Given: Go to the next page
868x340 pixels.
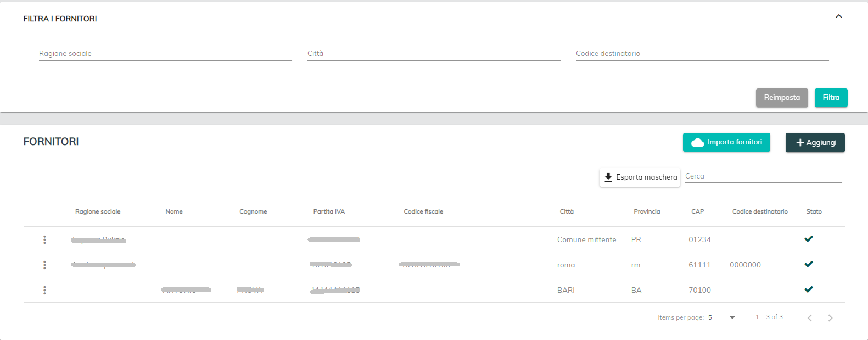Looking at the screenshot, I should pos(830,318).
